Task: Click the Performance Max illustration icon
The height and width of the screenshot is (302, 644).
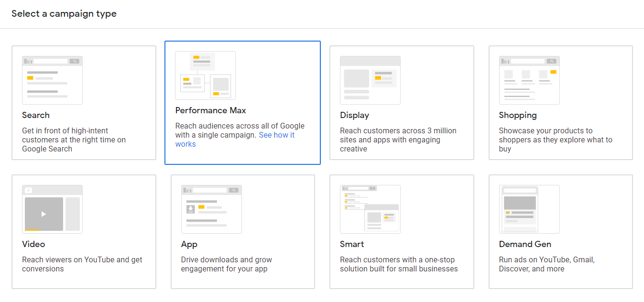Action: (x=205, y=75)
